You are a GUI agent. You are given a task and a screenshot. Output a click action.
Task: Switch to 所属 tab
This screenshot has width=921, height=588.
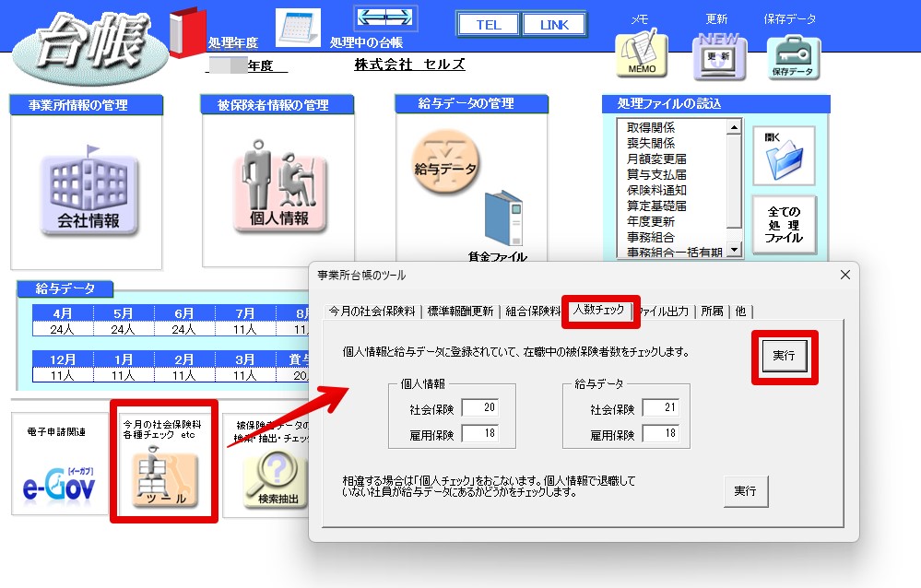point(712,312)
